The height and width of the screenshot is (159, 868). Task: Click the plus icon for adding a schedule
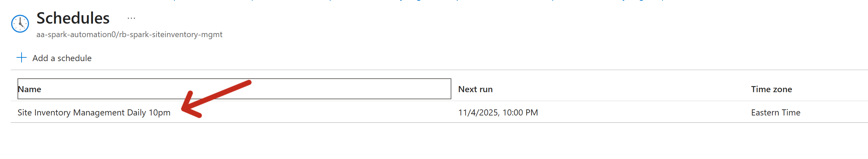22,58
